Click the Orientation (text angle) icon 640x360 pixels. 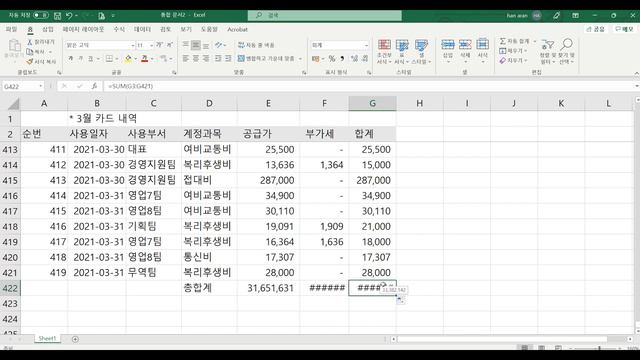point(219,45)
